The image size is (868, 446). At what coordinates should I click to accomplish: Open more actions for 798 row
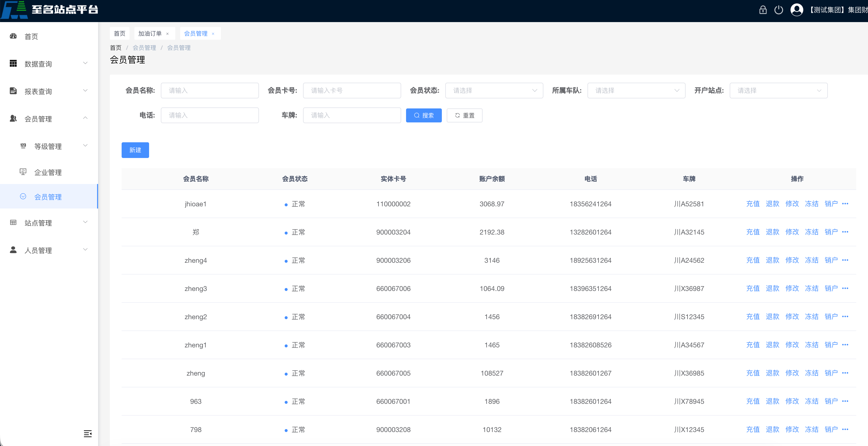845,430
